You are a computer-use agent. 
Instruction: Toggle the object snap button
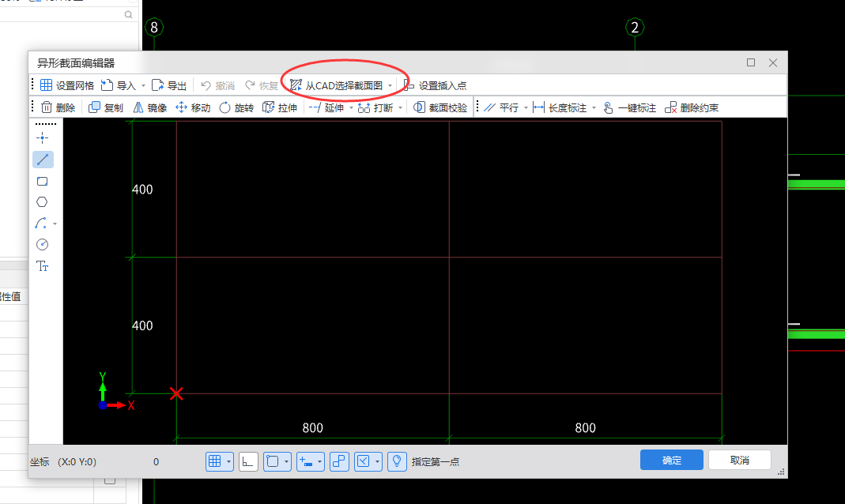coord(273,461)
